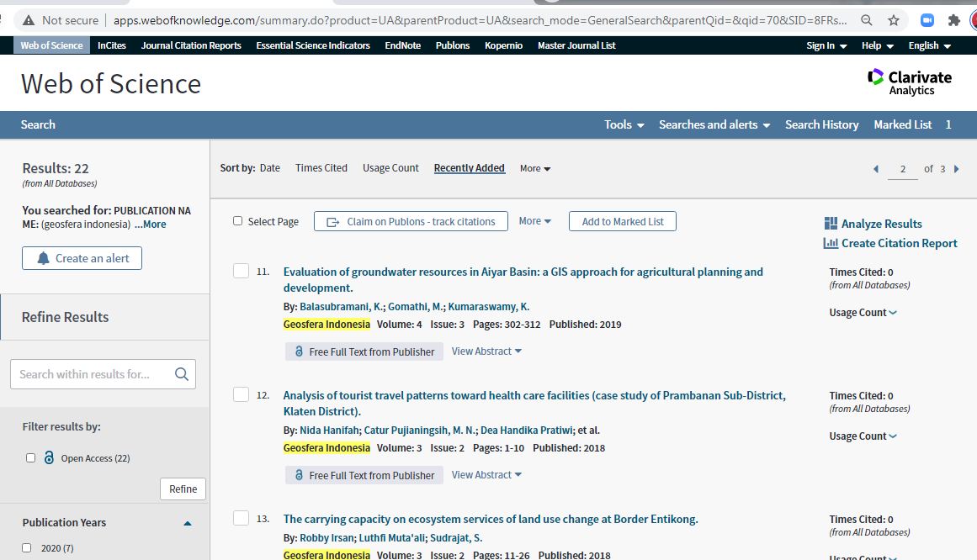Open the tourist travel patterns article title
The image size is (977, 560).
tap(534, 403)
